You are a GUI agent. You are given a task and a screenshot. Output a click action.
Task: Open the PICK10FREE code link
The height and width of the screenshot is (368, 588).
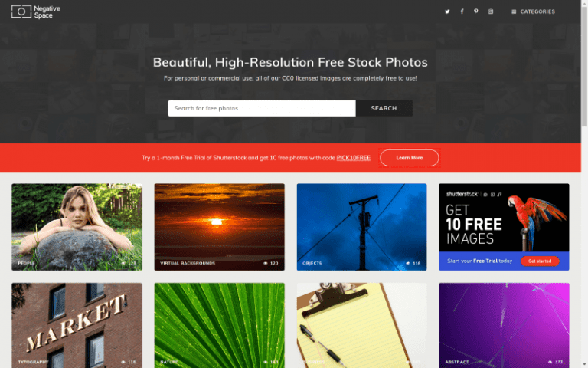[353, 158]
